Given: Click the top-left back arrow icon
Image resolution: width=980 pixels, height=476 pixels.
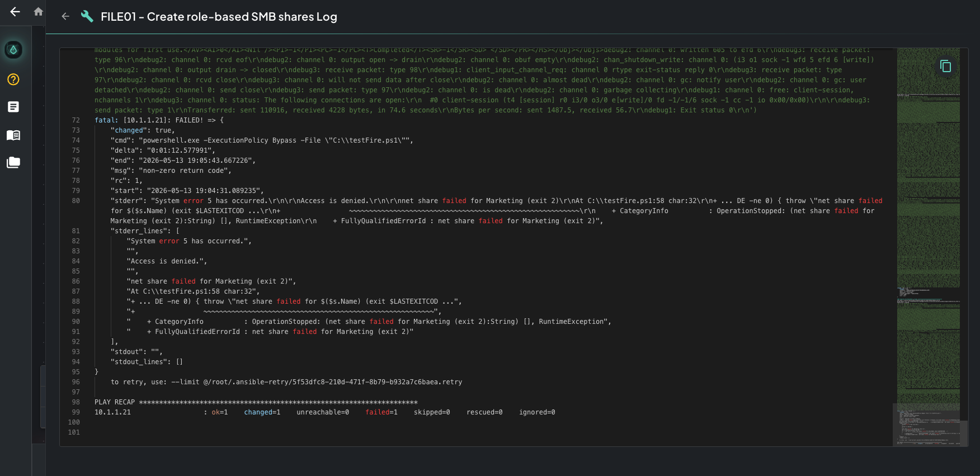Looking at the screenshot, I should click(x=15, y=12).
